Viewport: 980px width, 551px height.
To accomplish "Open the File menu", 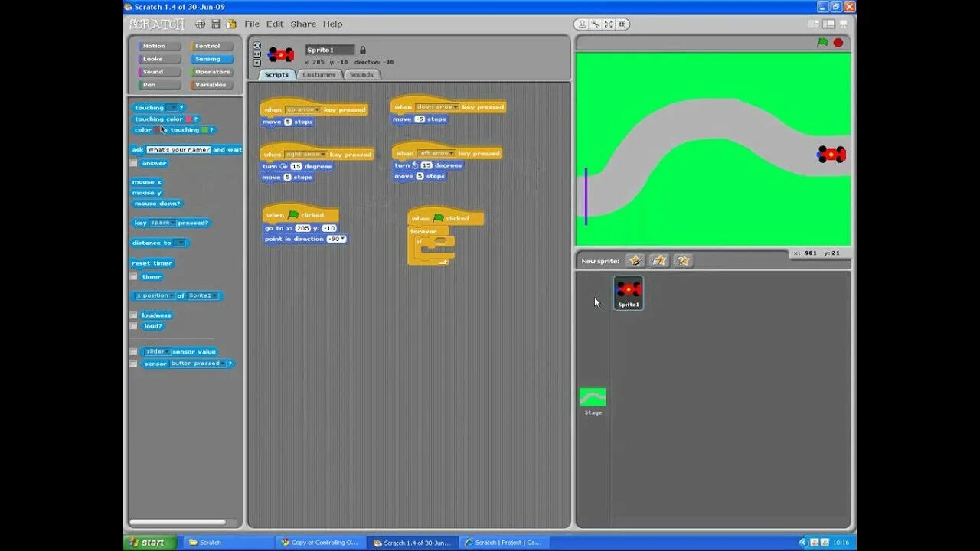I will [x=252, y=24].
